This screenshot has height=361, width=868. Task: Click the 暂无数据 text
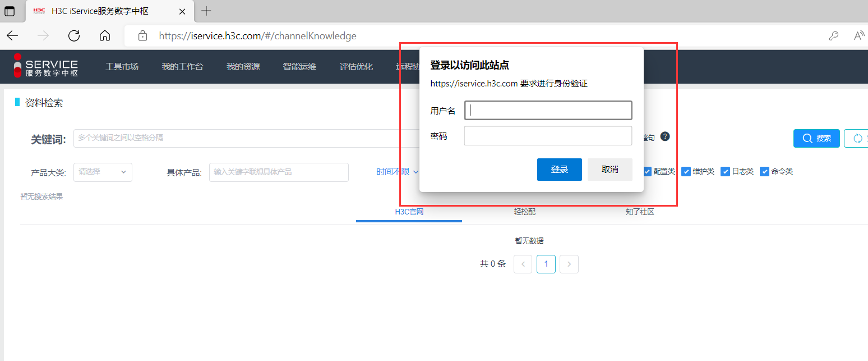[529, 241]
